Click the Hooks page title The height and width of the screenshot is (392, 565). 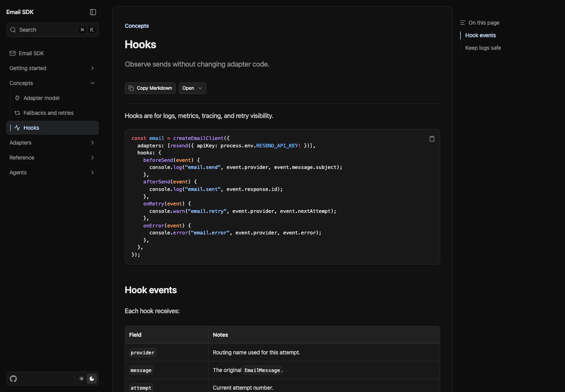click(x=140, y=44)
